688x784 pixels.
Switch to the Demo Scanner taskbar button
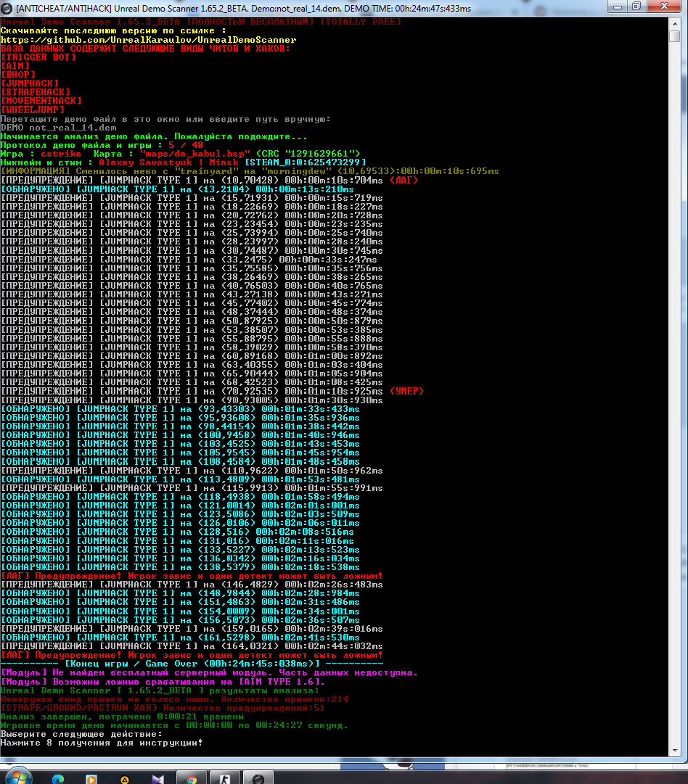tap(258, 778)
